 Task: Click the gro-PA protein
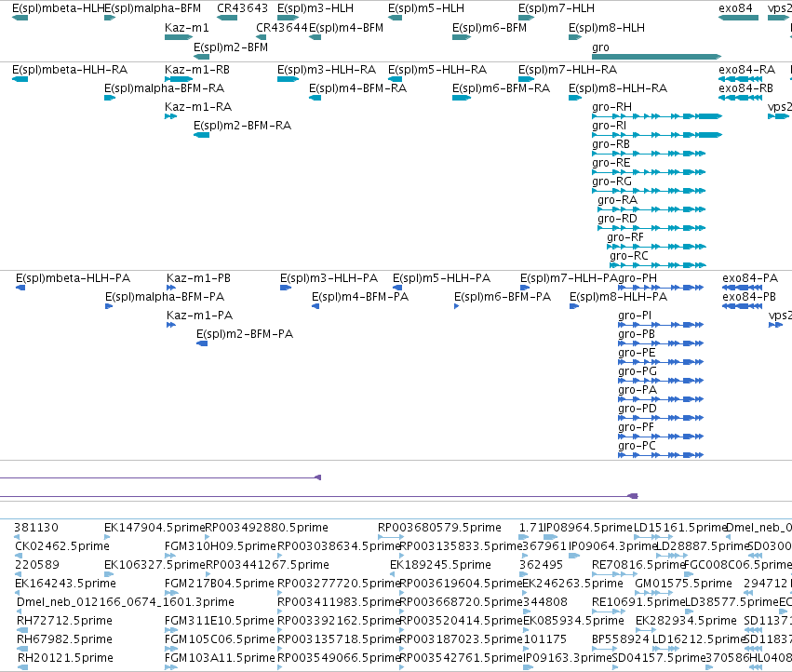tap(661, 399)
